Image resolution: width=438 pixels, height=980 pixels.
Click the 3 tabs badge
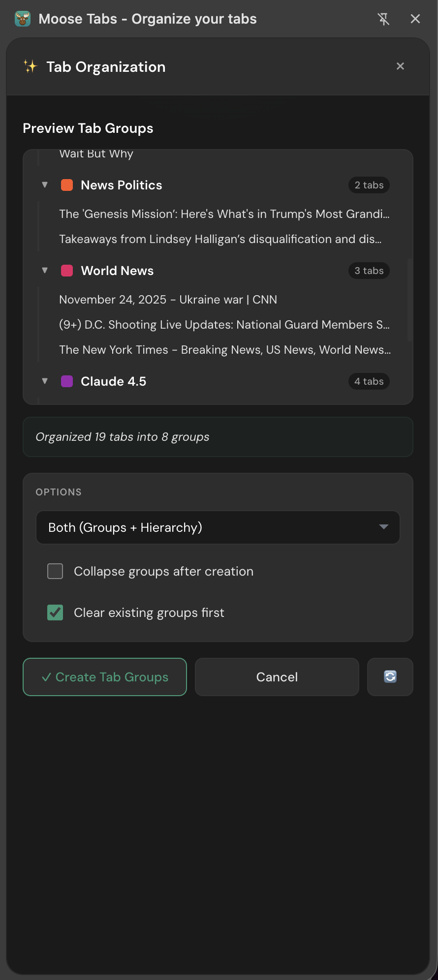point(369,271)
